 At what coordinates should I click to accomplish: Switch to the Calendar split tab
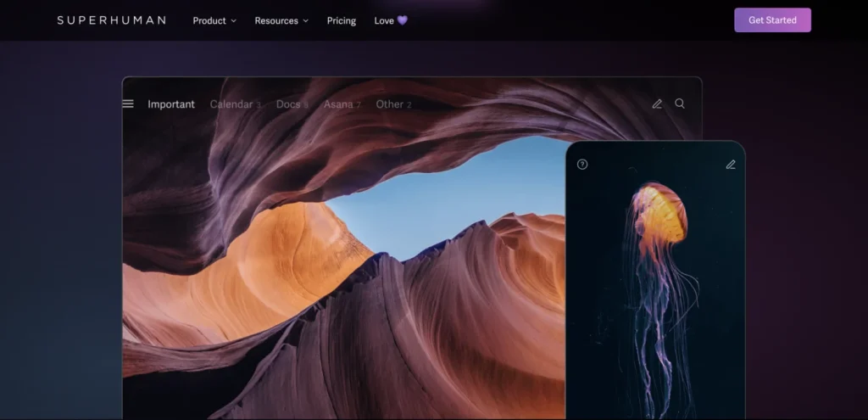pos(236,104)
